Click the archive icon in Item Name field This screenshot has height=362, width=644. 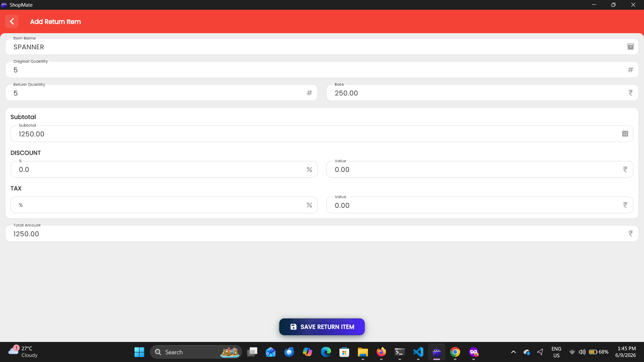point(631,47)
